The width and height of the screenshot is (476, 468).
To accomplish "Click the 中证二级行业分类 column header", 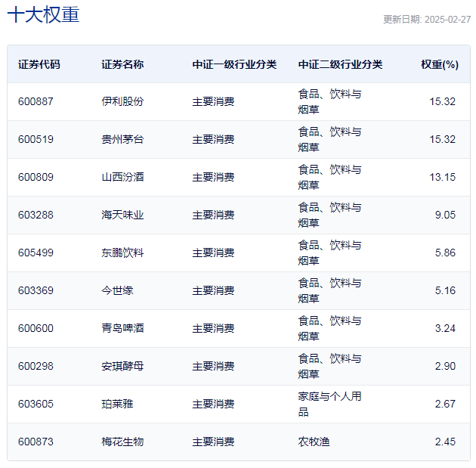I will 340,64.
